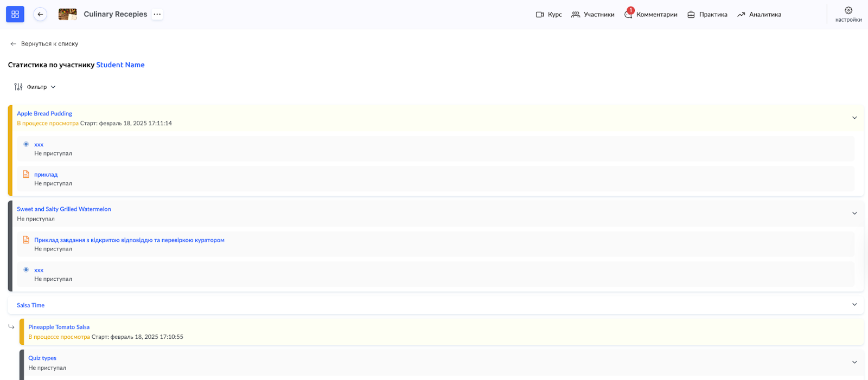Click the Culinary Recepies course thumbnail

[x=68, y=14]
